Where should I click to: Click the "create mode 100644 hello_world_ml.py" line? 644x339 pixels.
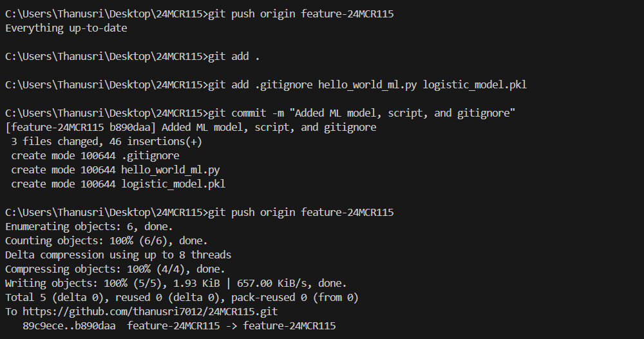tap(115, 169)
